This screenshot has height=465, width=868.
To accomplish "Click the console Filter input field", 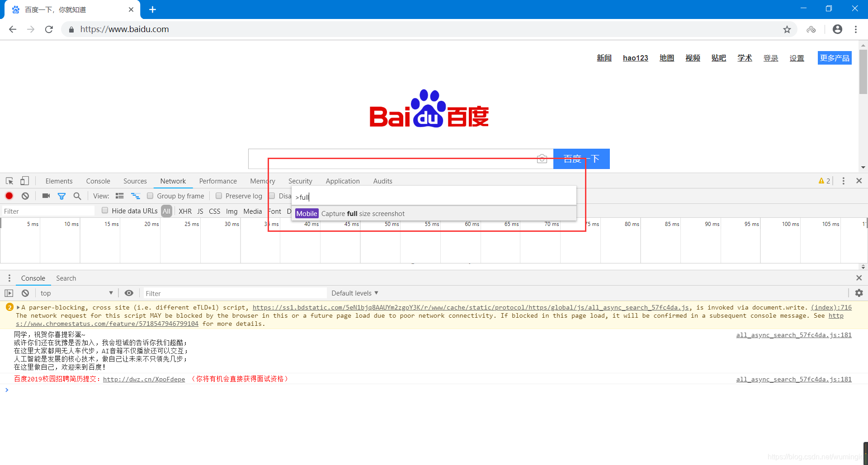I will pyautogui.click(x=234, y=293).
